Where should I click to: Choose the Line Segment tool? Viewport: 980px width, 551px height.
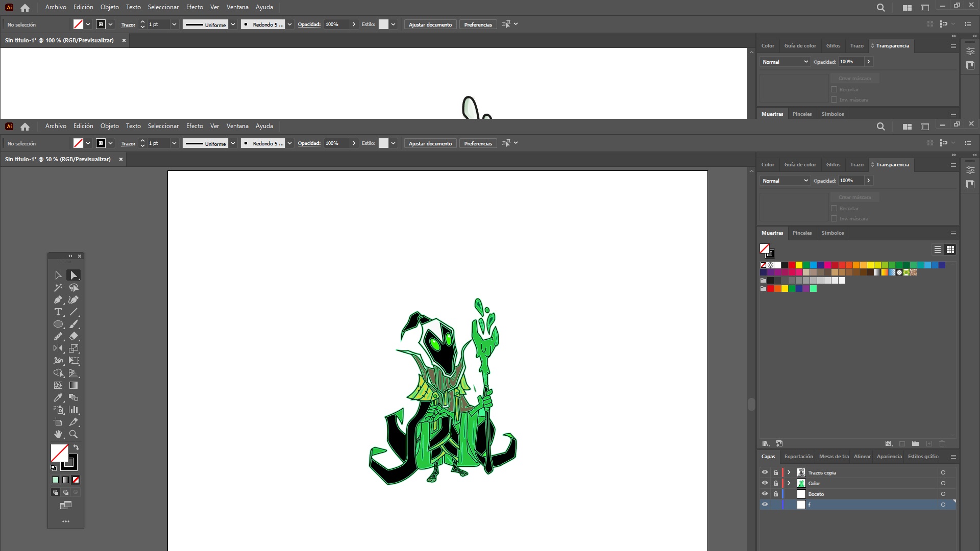[73, 312]
